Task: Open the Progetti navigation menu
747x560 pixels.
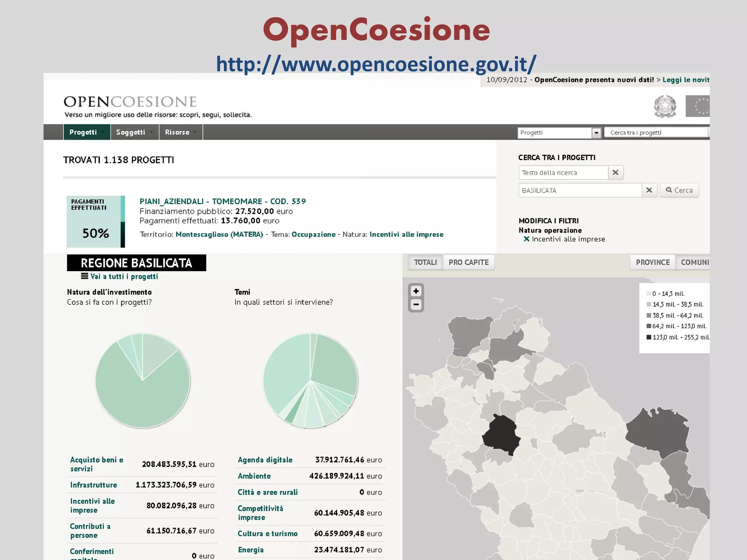Action: [87, 132]
